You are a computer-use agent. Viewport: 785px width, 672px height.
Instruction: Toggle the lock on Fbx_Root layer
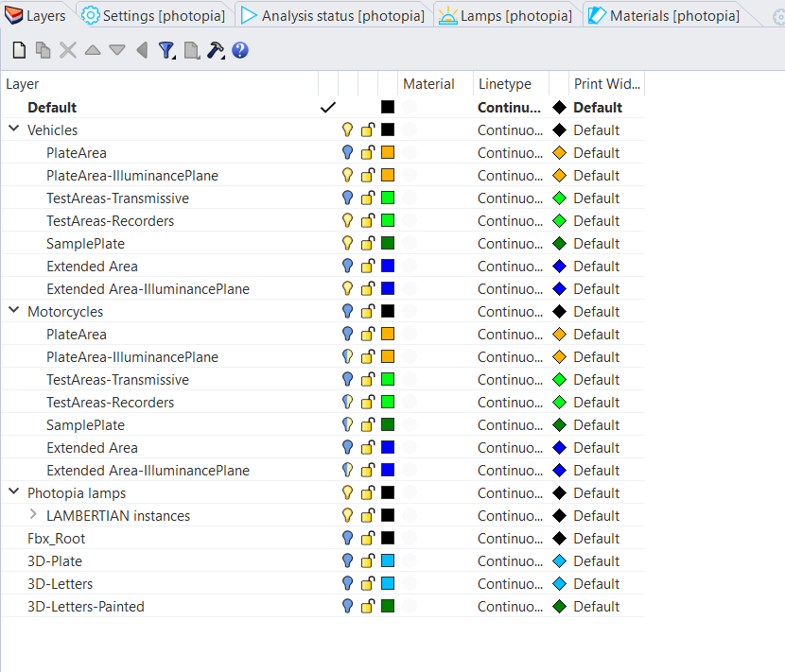[368, 539]
